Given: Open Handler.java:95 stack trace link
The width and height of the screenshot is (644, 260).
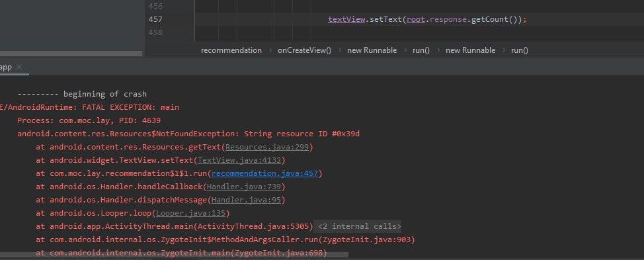Looking at the screenshot, I should pos(246,200).
